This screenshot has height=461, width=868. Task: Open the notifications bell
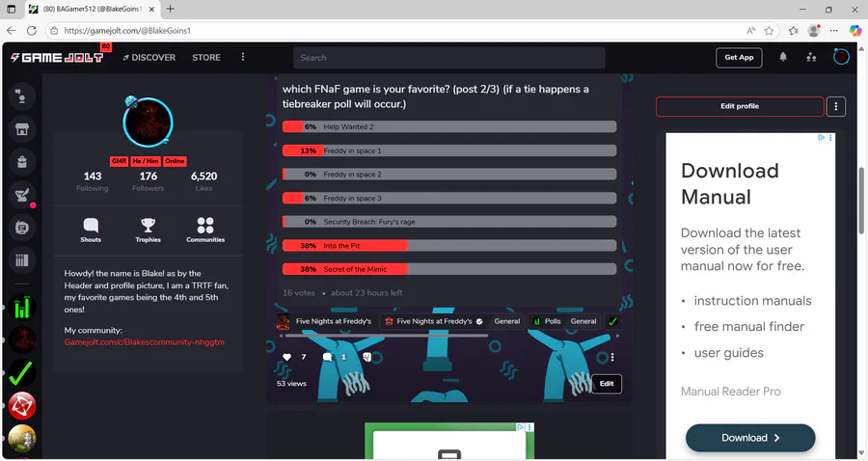coord(783,57)
